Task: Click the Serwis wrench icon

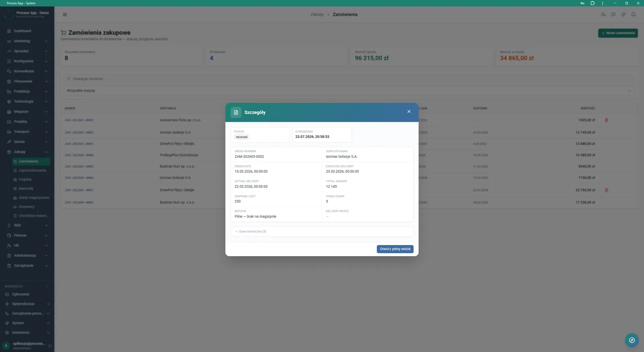Action: pyautogui.click(x=9, y=142)
